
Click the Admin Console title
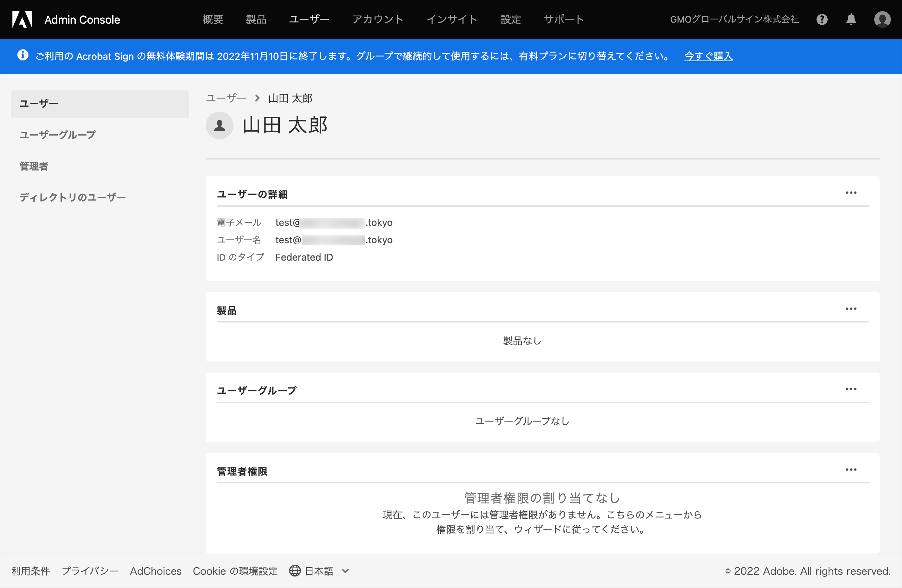[82, 20]
